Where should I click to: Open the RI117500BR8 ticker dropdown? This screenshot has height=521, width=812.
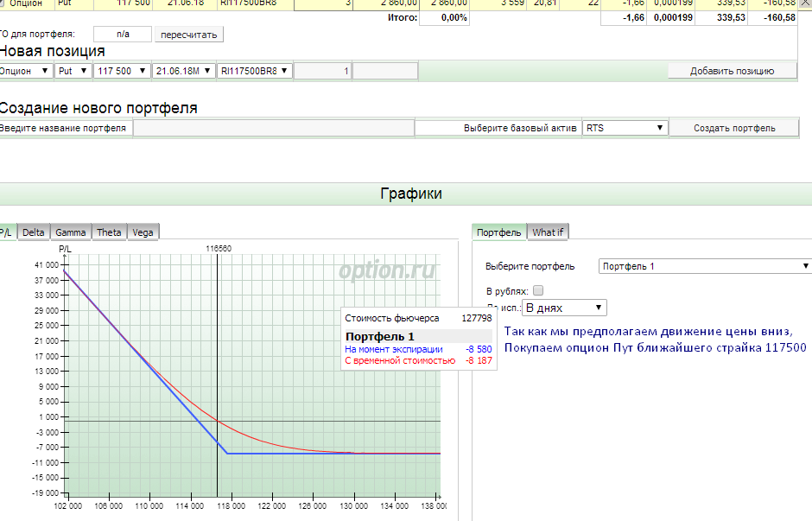tap(254, 71)
